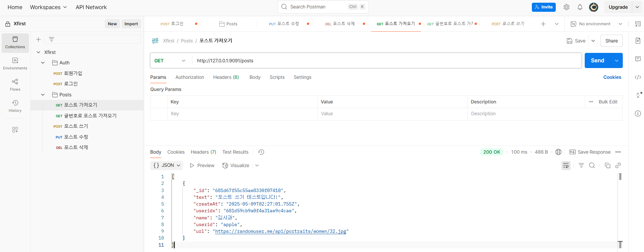Switch to the request Body tab
Image resolution: width=644 pixels, height=252 pixels.
coord(255,77)
